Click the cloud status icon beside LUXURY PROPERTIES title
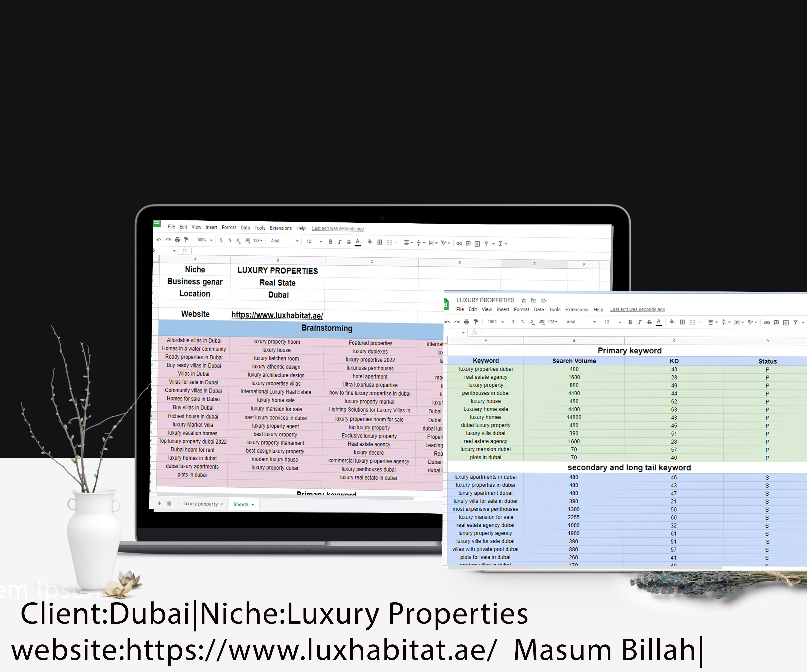 pyautogui.click(x=543, y=300)
